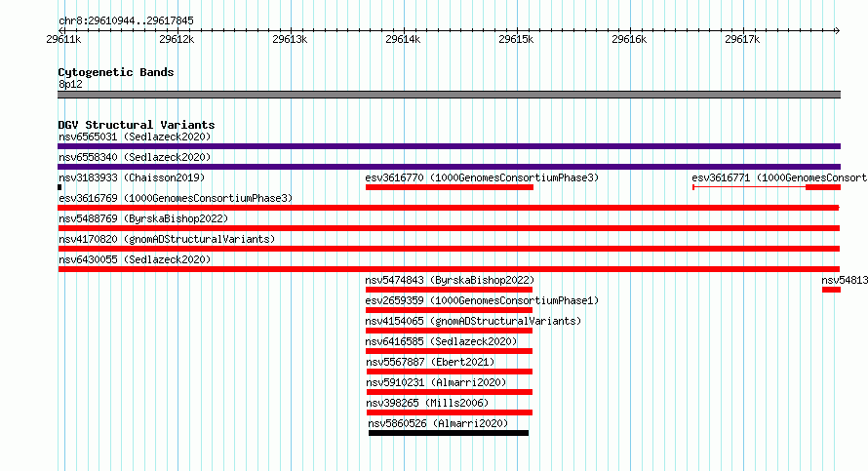The width and height of the screenshot is (868, 471).
Task: Click the left arrowhead of the ruler
Action: (x=60, y=30)
